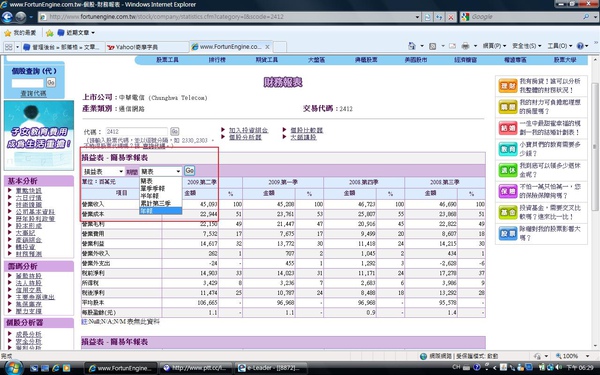This screenshot has height=375, width=600.
Task: Switch to the e-Leader taskbar window
Action: click(x=271, y=368)
